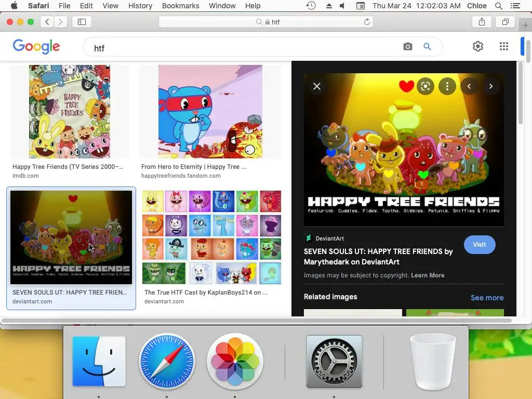Image resolution: width=532 pixels, height=399 pixels.
Task: Click the clock Thu Mar 24
Action: [x=416, y=6]
